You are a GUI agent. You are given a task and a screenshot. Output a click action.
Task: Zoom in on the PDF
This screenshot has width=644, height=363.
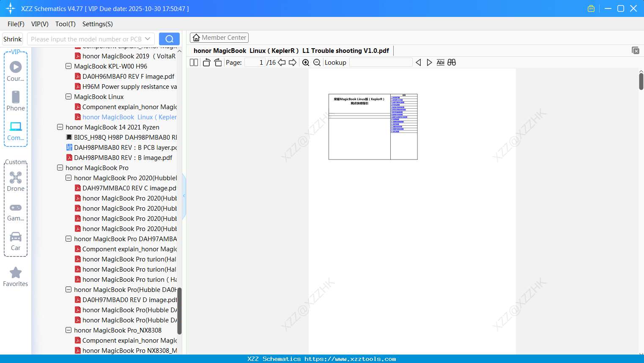pos(306,63)
